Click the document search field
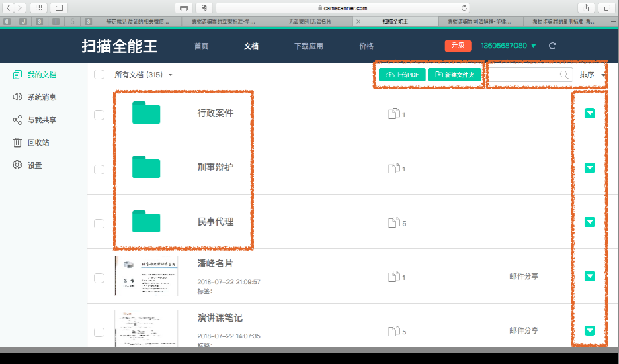 (x=530, y=75)
